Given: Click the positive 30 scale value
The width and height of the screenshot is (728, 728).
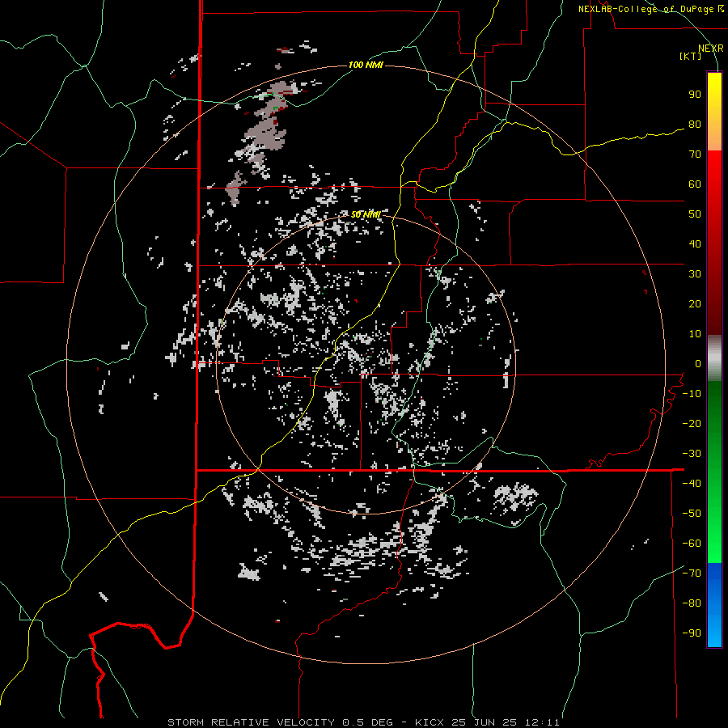Looking at the screenshot, I should pos(695,274).
